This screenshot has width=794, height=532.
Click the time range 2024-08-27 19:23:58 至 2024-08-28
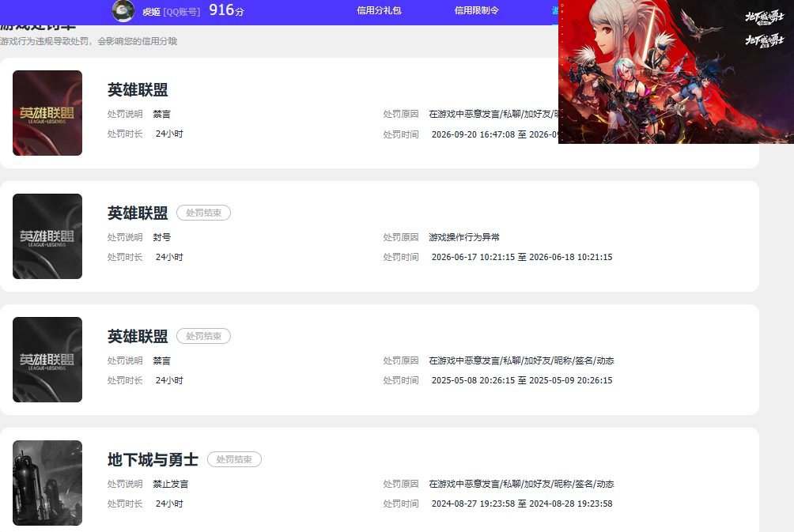pos(522,504)
